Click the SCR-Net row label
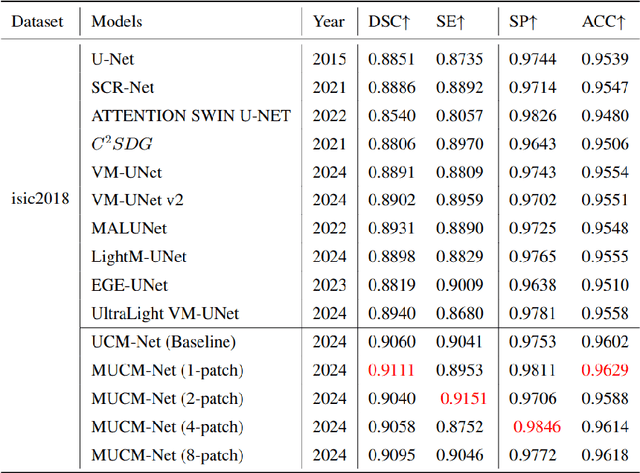 pyautogui.click(x=124, y=87)
